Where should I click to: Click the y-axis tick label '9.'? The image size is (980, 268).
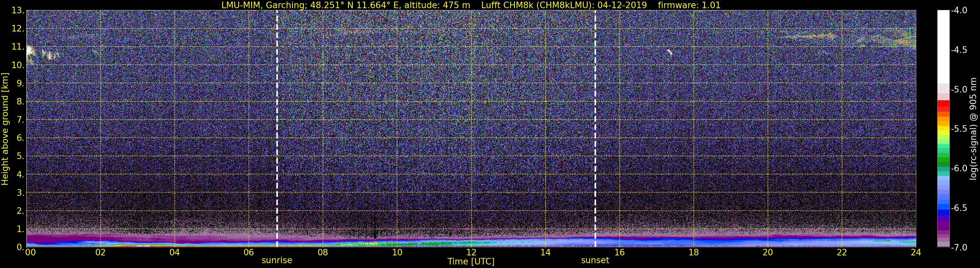click(x=20, y=83)
